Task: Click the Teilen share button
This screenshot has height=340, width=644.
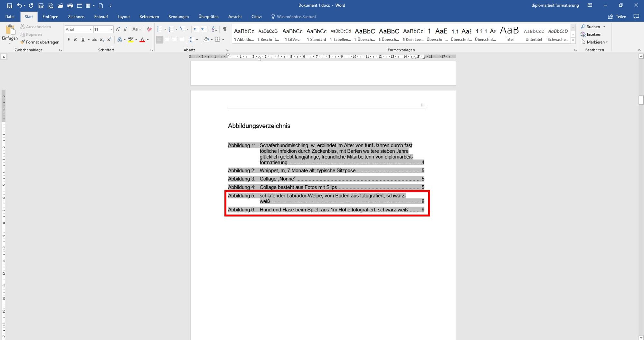Action: [x=617, y=17]
